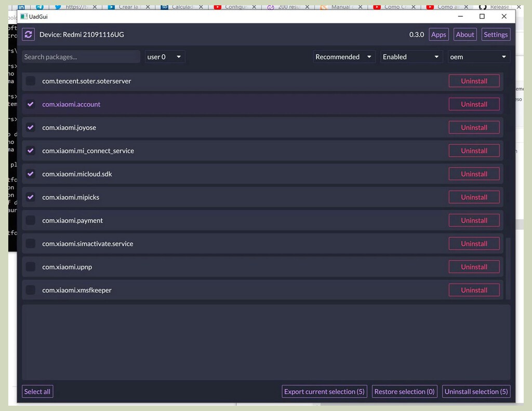This screenshot has width=532, height=411.
Task: Uninstall the com.xiaomi.mipicks package
Action: pos(474,197)
